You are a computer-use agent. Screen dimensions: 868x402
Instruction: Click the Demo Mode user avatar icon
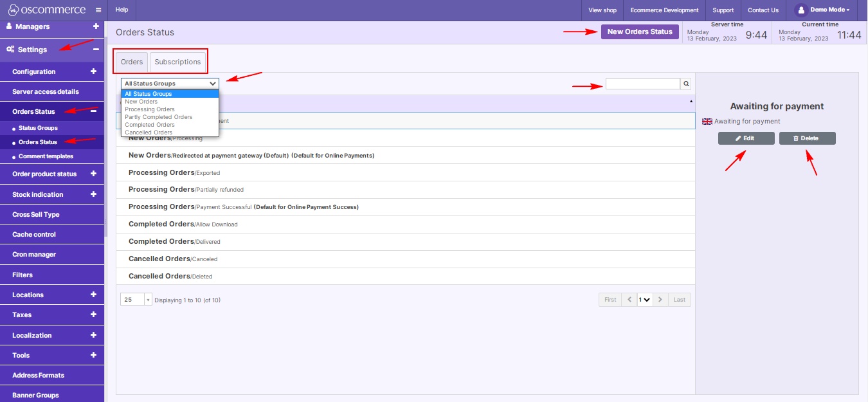(x=800, y=10)
